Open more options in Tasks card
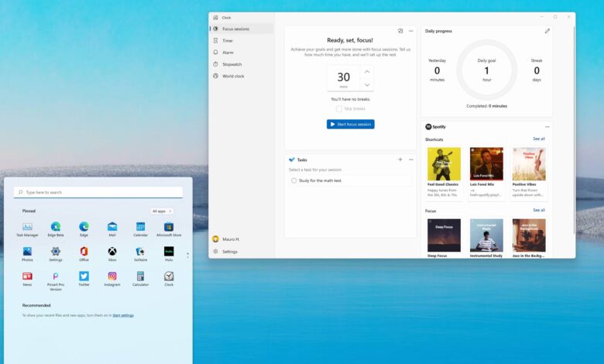 tap(411, 160)
